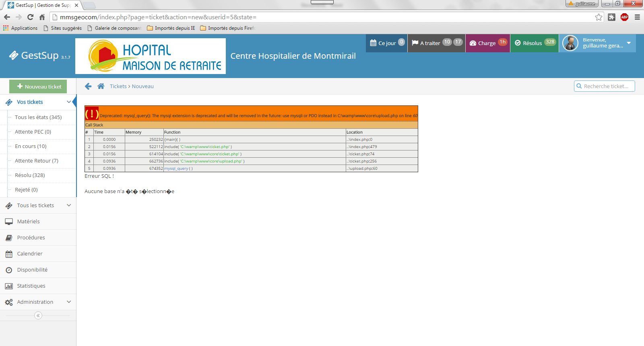Open a new browser tab

(x=89, y=5)
